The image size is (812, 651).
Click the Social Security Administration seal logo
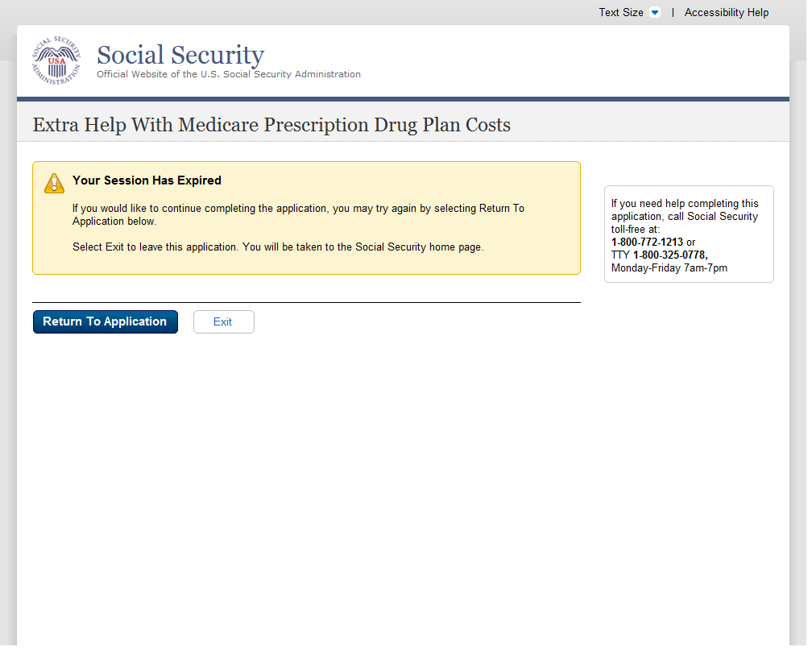point(56,61)
